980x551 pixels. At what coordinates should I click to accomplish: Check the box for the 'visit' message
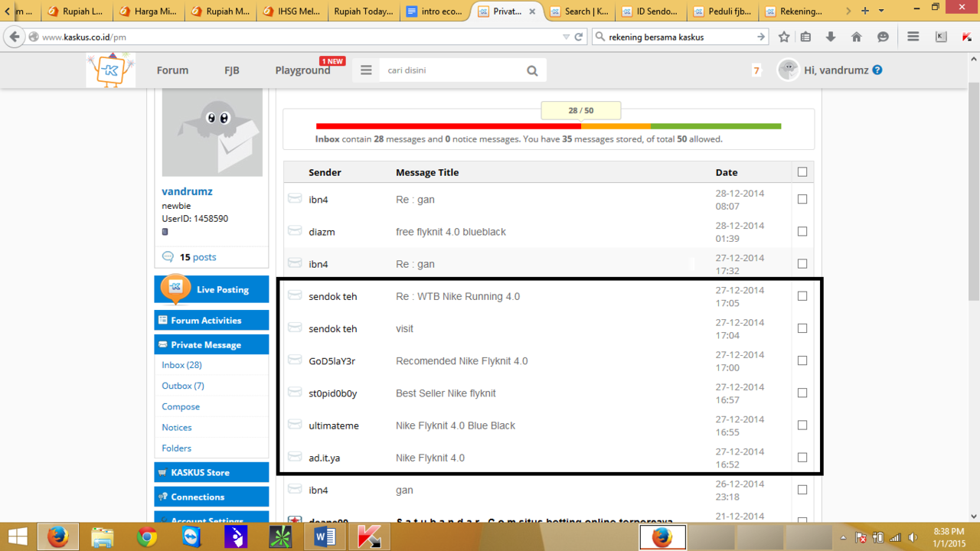[x=802, y=328]
